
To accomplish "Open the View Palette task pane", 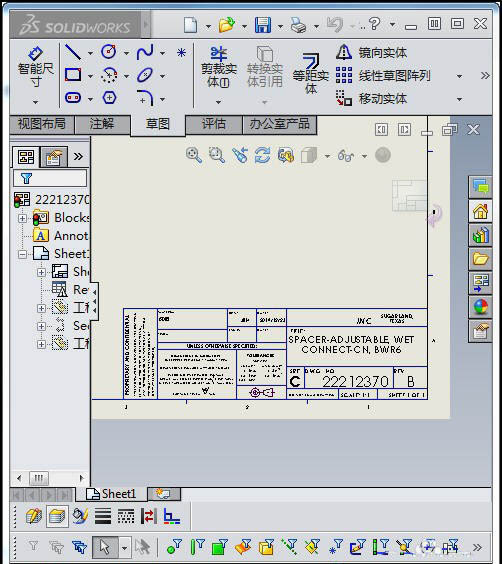I will click(x=480, y=282).
